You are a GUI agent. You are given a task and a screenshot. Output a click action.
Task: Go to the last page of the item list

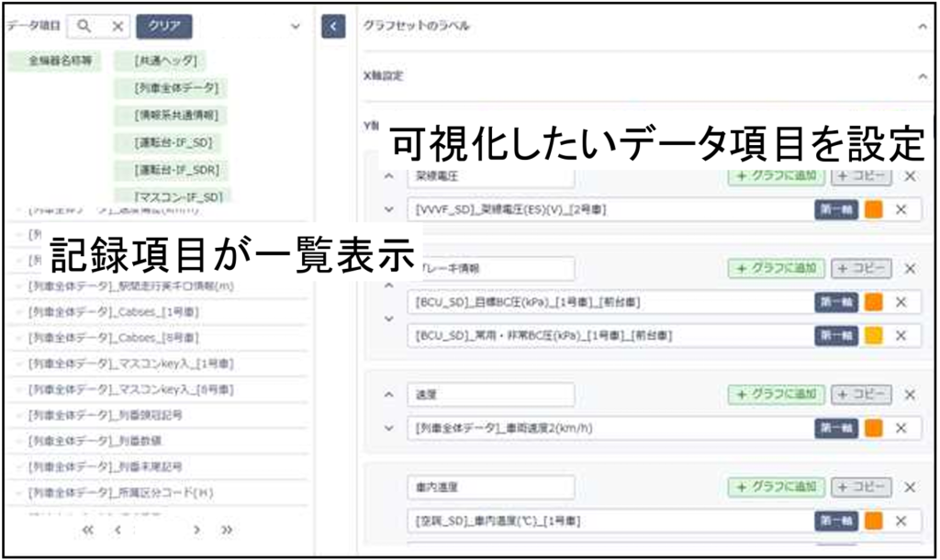pyautogui.click(x=227, y=531)
